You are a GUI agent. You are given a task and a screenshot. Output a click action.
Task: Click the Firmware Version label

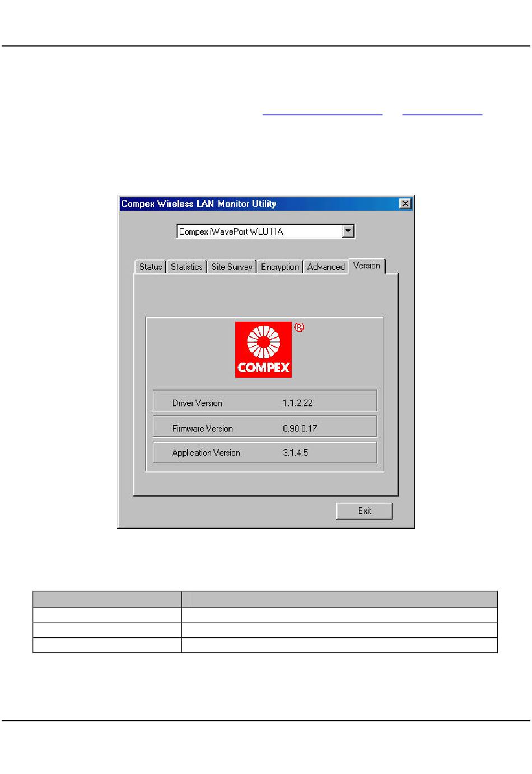202,428
